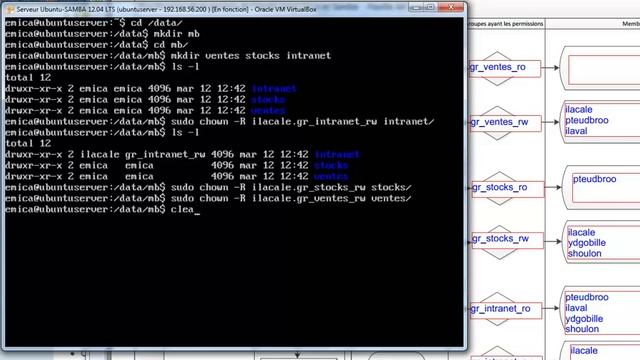Click the VirtualBox icon in the window title bar
Image resolution: width=640 pixels, height=360 pixels.
[x=10, y=9]
